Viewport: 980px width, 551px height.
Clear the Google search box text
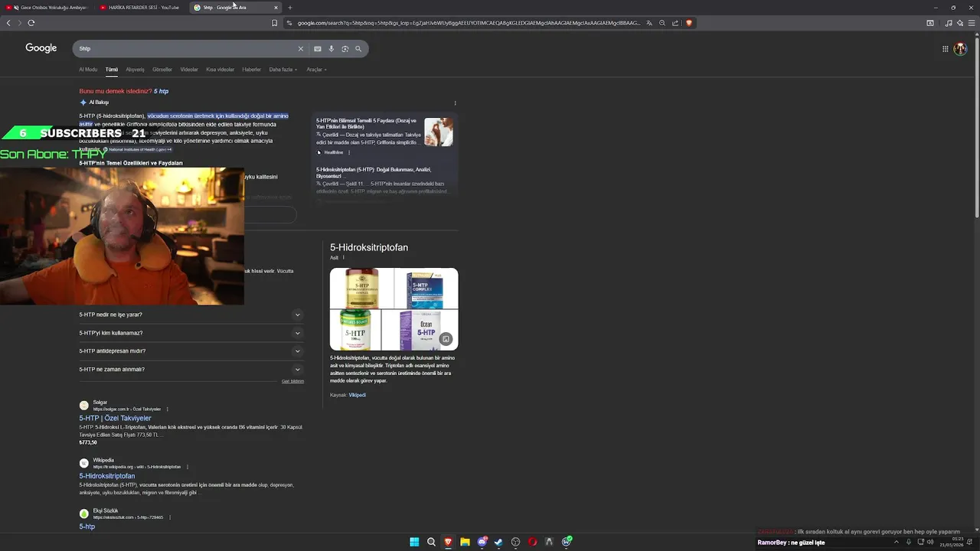pos(300,49)
